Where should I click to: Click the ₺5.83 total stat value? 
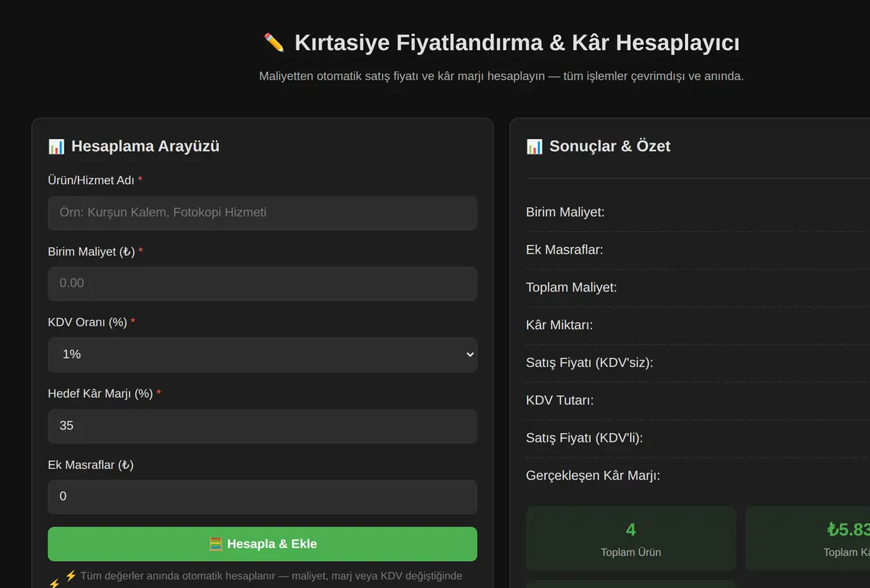(848, 530)
